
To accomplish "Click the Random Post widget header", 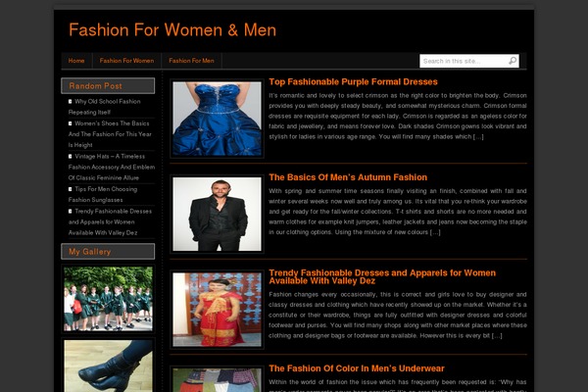I will [108, 86].
